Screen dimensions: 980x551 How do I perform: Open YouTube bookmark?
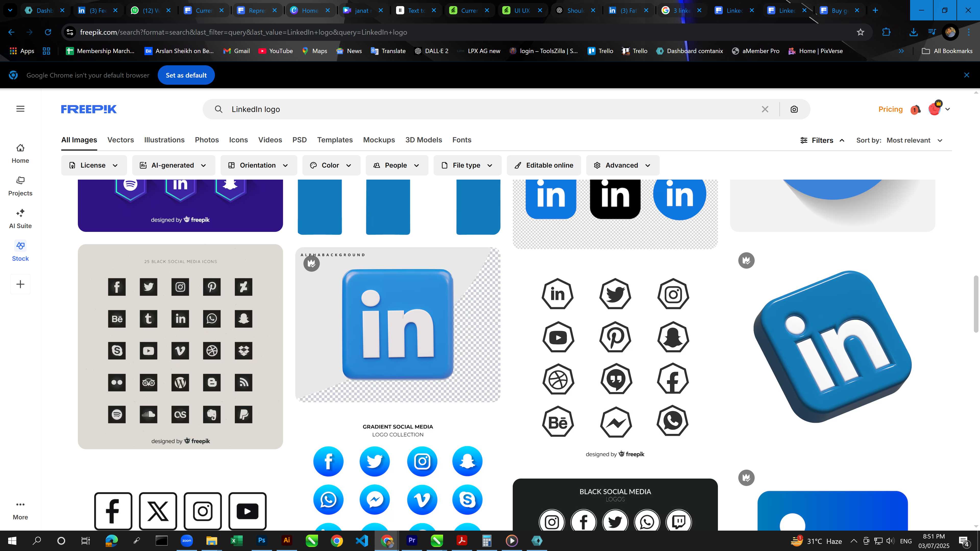pos(275,51)
